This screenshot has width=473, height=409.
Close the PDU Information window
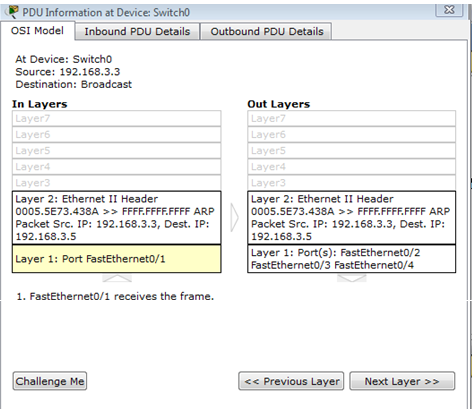click(x=449, y=10)
